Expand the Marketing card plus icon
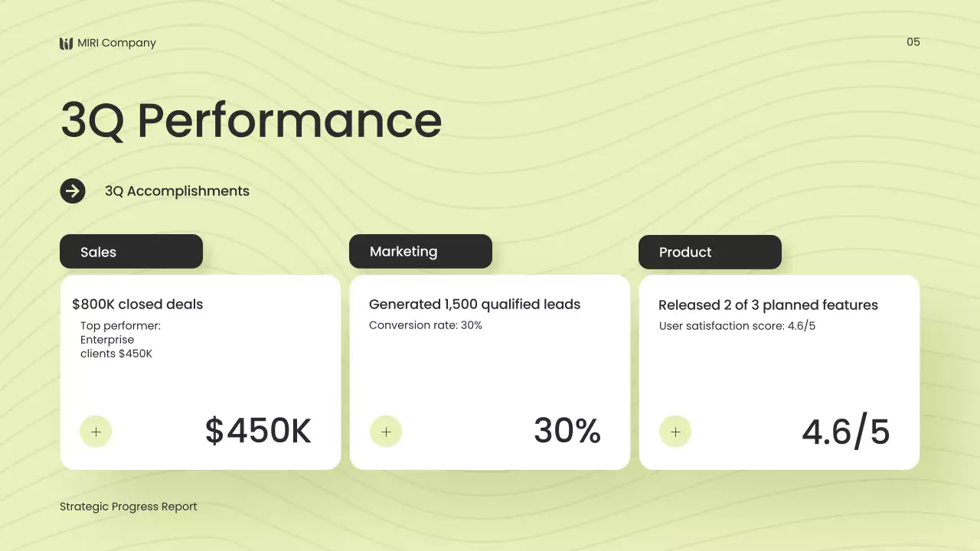Image resolution: width=980 pixels, height=551 pixels. [x=386, y=432]
